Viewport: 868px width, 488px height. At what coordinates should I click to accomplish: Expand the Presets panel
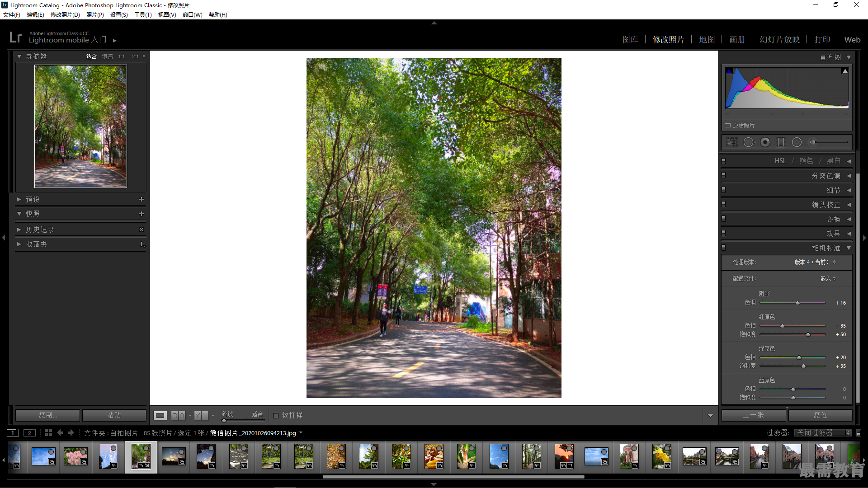(x=19, y=199)
